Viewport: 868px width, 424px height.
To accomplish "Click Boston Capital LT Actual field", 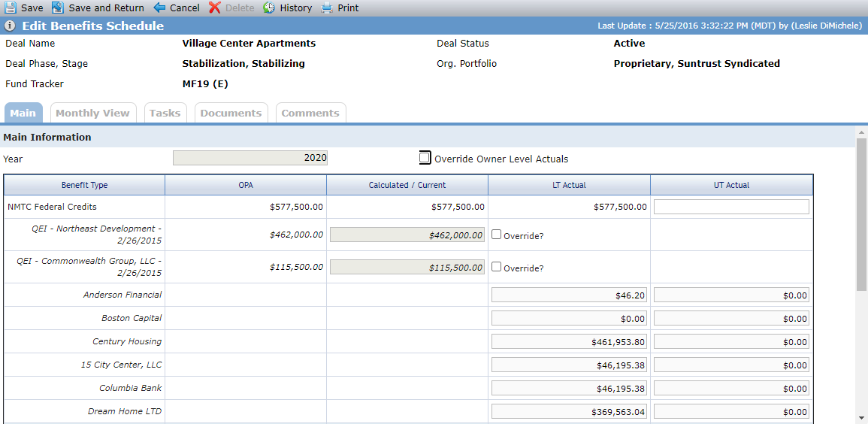I will click(569, 318).
